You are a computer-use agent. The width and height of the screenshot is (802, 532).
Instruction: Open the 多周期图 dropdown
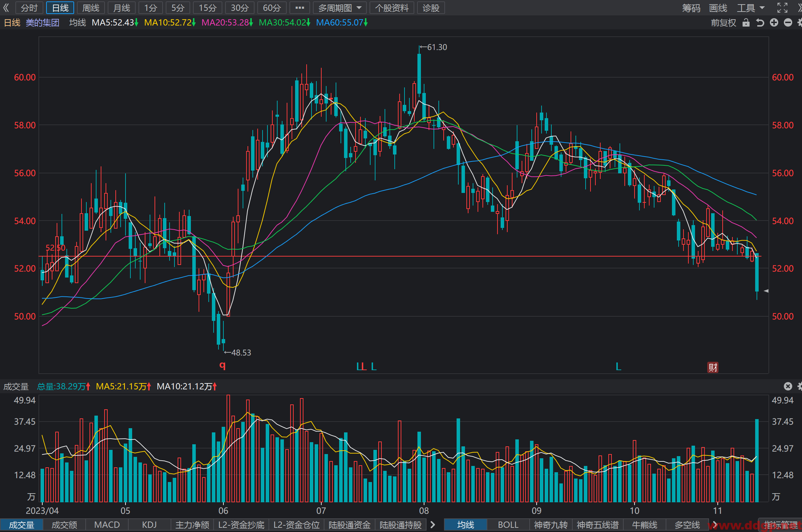click(x=340, y=8)
